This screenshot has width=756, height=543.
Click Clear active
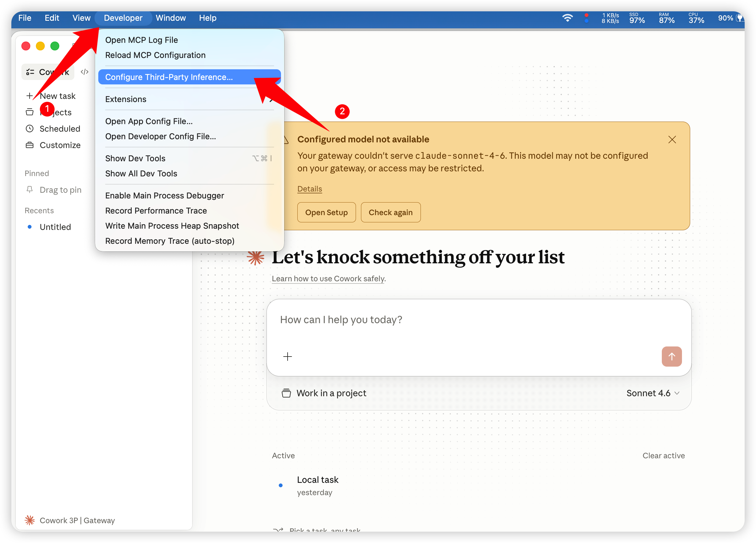(x=663, y=456)
